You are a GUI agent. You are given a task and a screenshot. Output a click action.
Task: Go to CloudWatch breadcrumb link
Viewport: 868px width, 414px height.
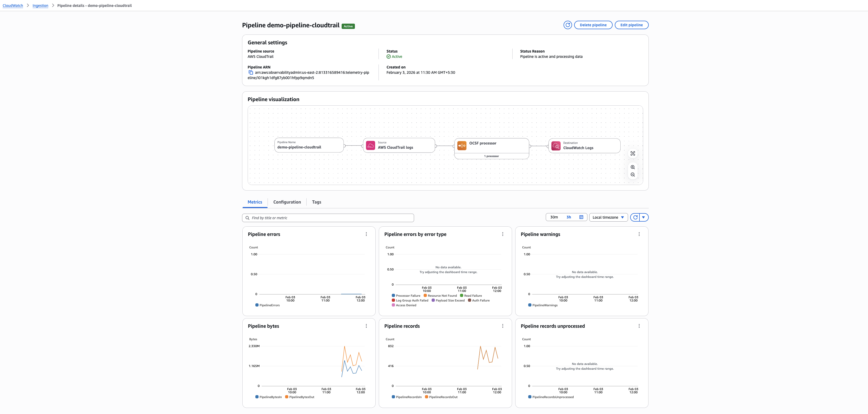pyautogui.click(x=13, y=6)
